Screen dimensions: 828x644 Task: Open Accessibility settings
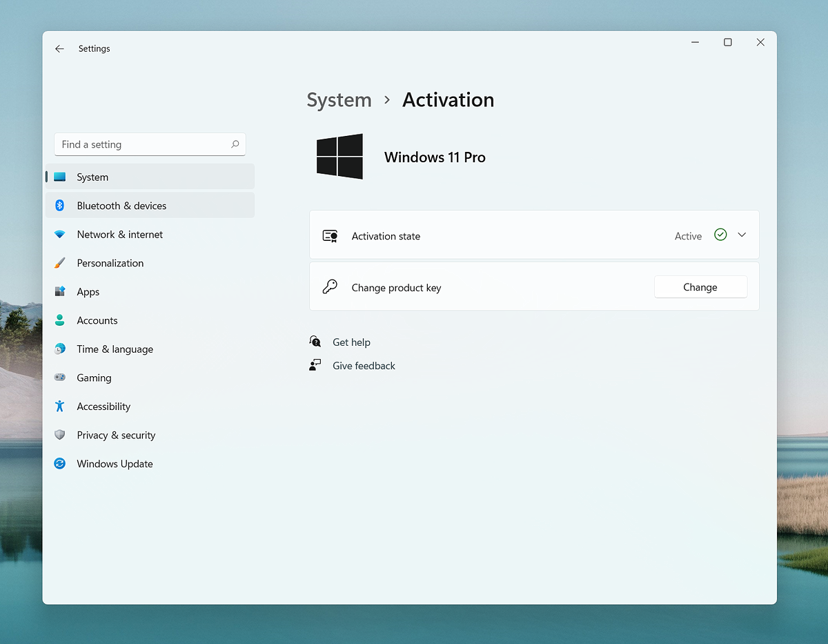point(150,407)
